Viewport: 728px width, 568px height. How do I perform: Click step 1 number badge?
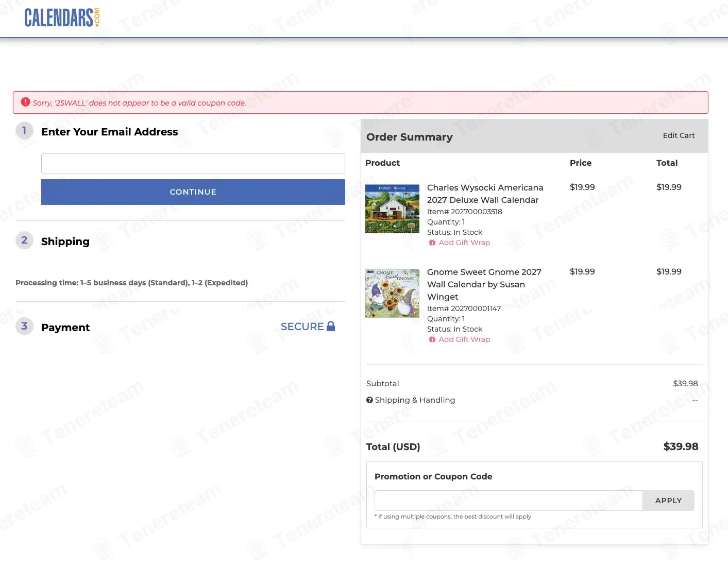(24, 131)
